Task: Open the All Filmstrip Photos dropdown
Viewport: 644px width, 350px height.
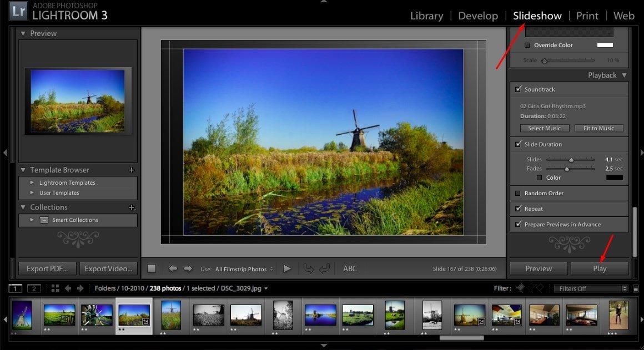Action: point(244,270)
